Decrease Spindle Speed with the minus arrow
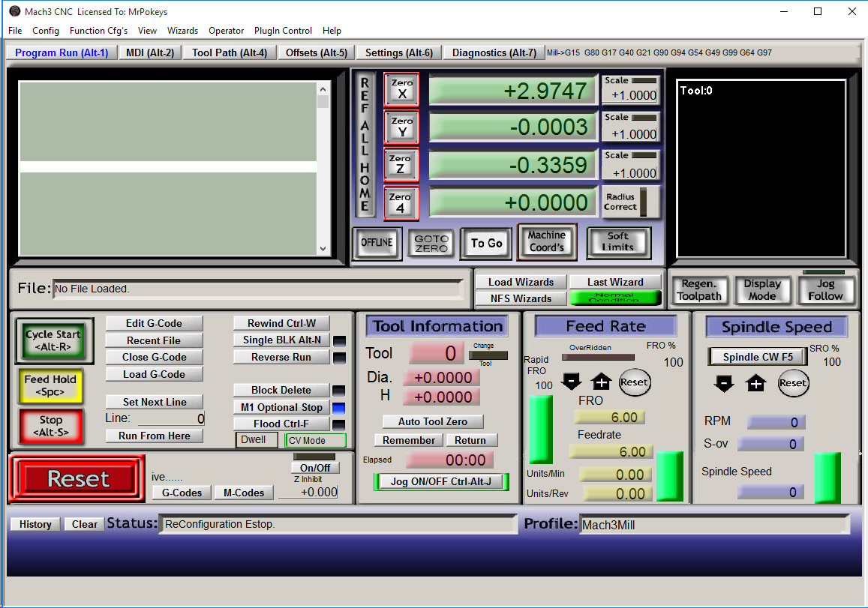The image size is (868, 608). [722, 384]
